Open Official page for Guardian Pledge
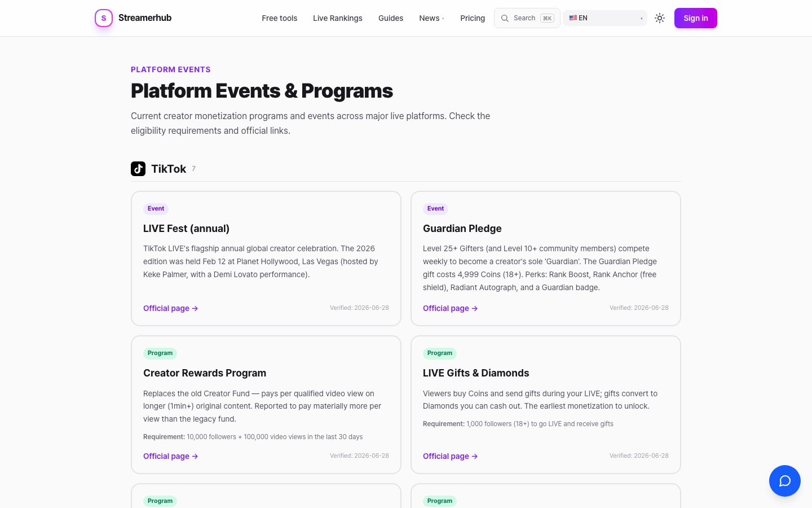 pos(451,308)
